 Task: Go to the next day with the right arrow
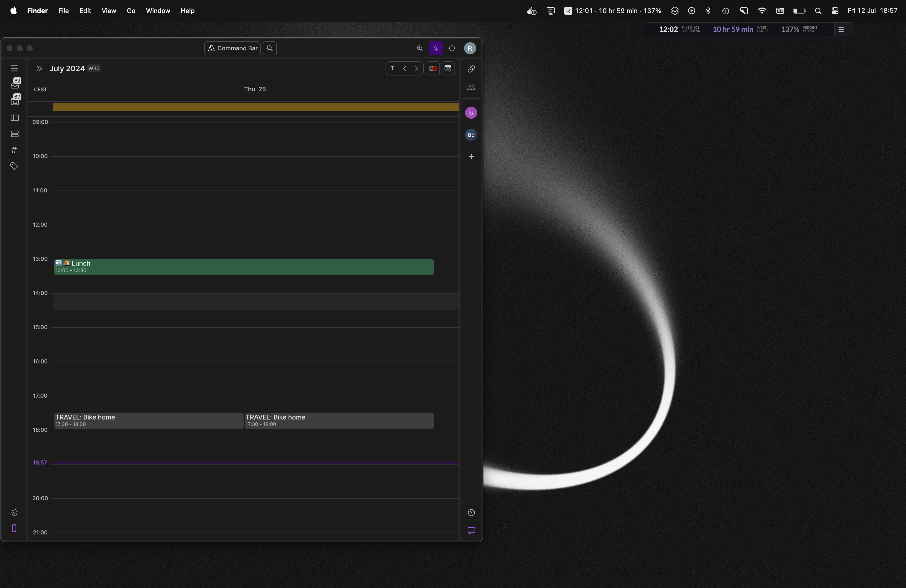417,68
